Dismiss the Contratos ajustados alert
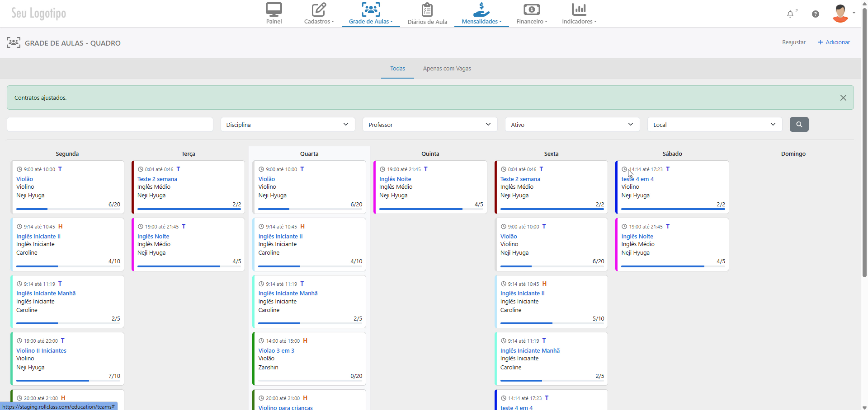The height and width of the screenshot is (410, 868). pyautogui.click(x=843, y=98)
